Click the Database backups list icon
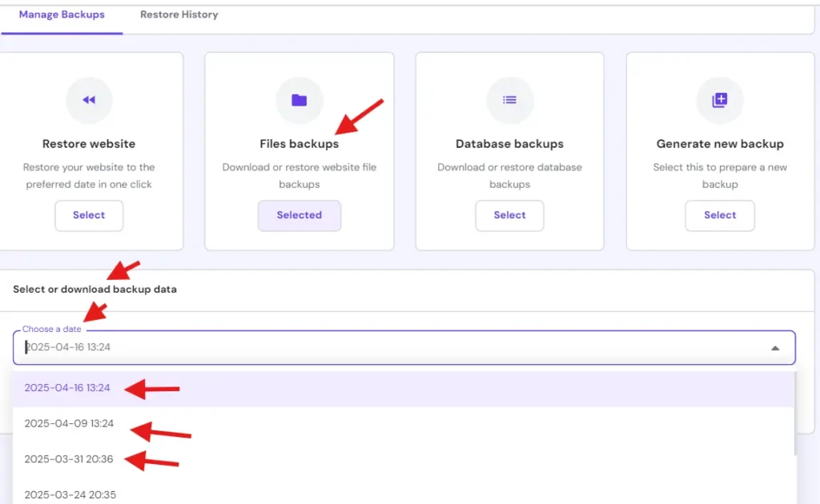820x504 pixels. 509,100
